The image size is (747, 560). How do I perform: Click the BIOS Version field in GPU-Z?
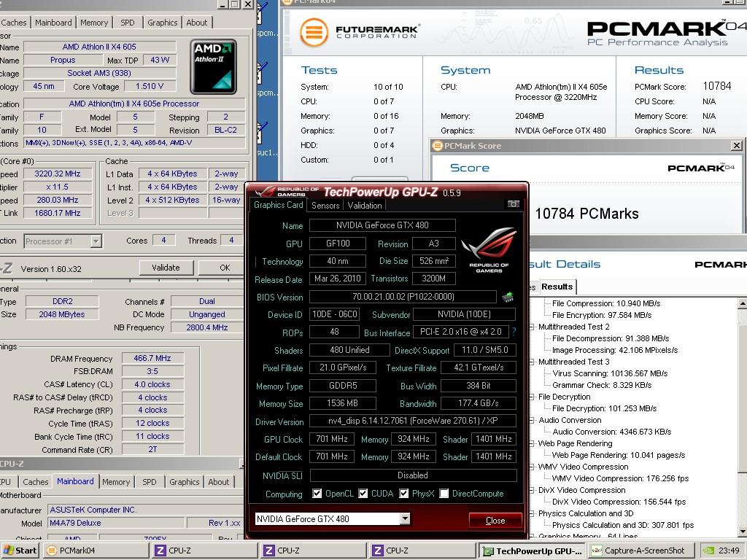pos(403,297)
